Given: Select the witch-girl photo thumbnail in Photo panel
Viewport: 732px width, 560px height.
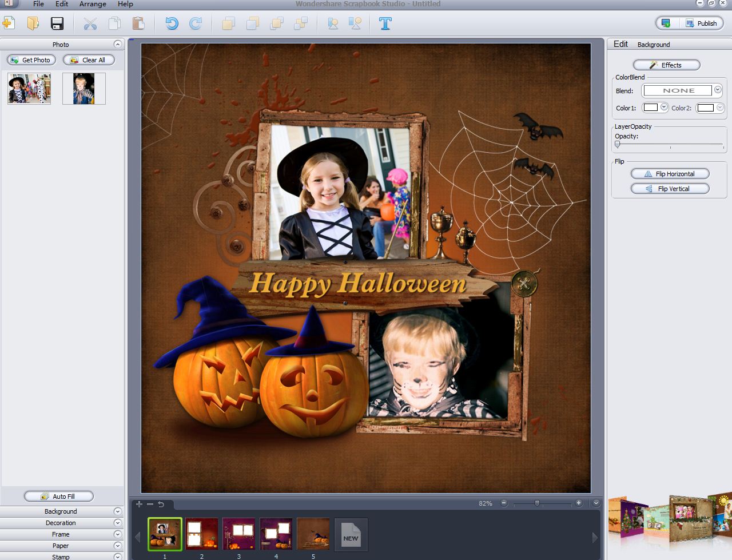Looking at the screenshot, I should pos(29,89).
